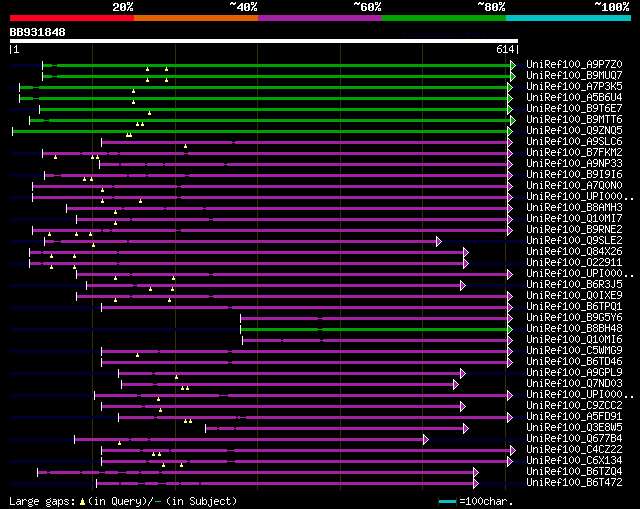Click the arrowhead ending the UniRef100_Q7ND03 alignment
The image size is (640, 509).
click(456, 385)
